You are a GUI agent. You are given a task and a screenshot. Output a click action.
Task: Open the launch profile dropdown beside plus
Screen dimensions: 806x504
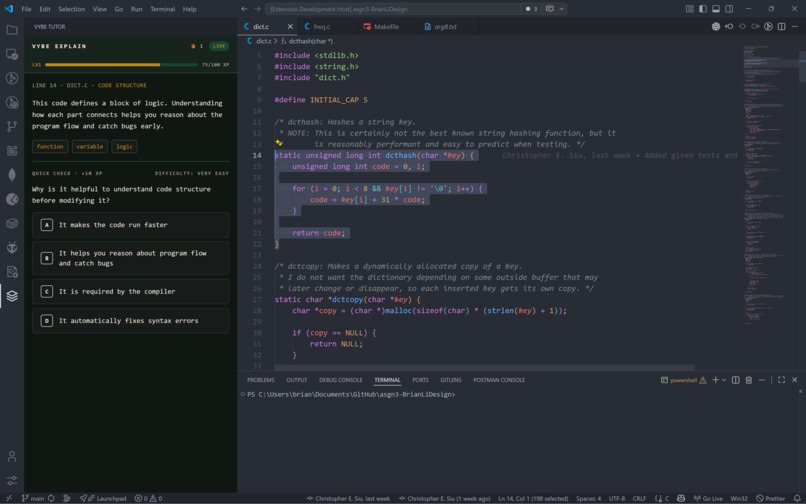pos(724,380)
